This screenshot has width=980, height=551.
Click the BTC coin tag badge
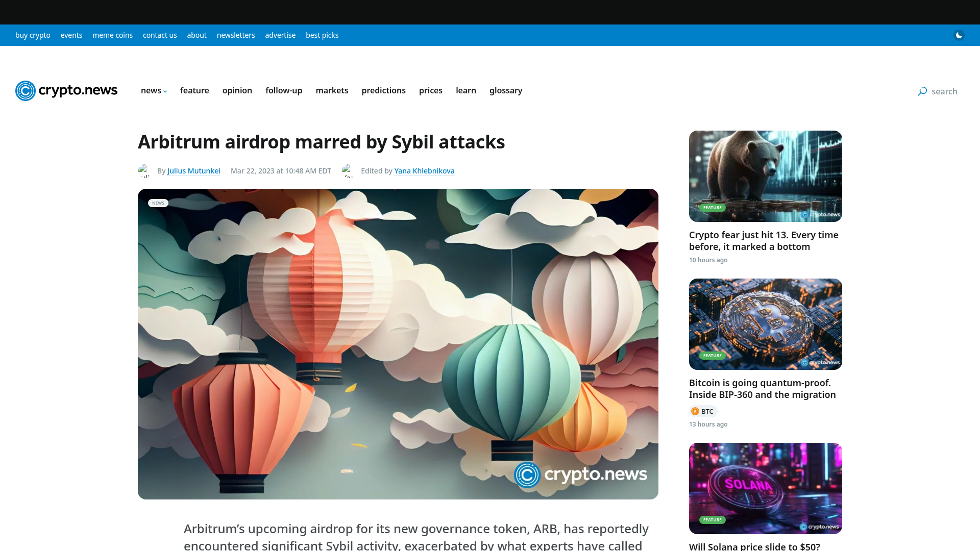click(703, 411)
